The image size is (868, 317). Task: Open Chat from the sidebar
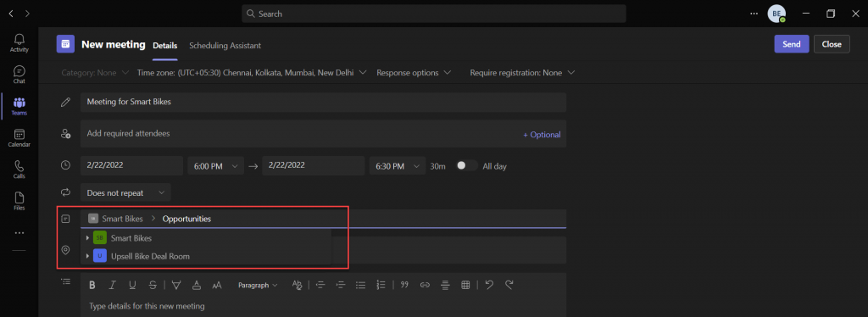pos(19,74)
